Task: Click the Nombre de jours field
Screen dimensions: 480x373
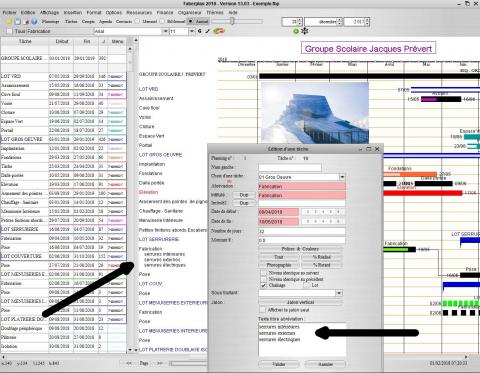Action: coord(302,231)
